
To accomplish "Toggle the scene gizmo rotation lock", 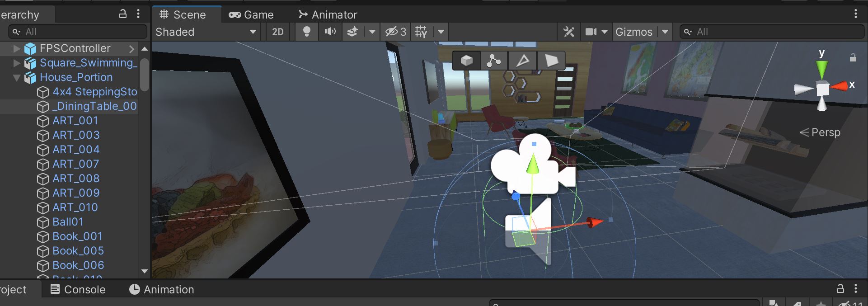I will point(853,57).
